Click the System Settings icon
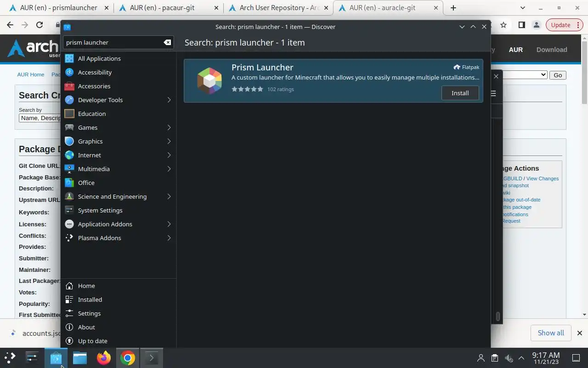 (69, 210)
